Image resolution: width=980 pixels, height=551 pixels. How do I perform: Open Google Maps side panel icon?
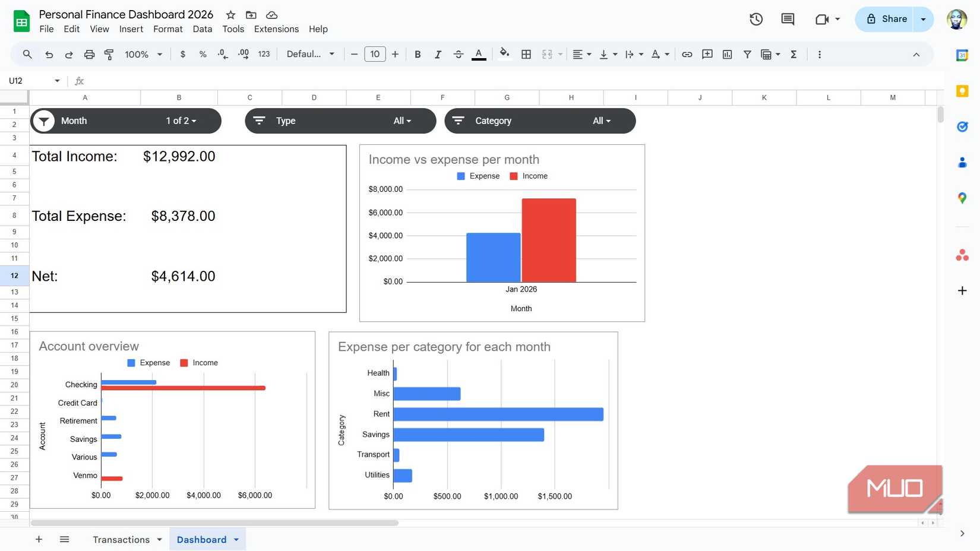962,198
